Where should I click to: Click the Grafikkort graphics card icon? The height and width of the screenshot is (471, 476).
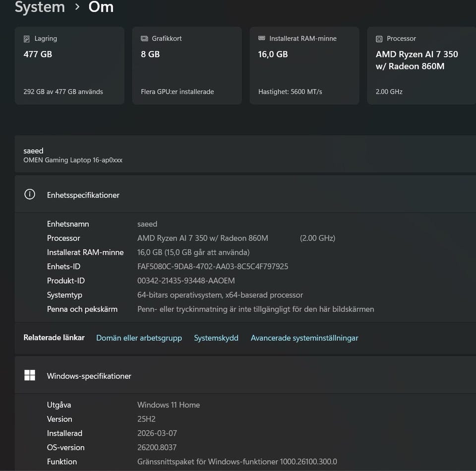coord(144,39)
